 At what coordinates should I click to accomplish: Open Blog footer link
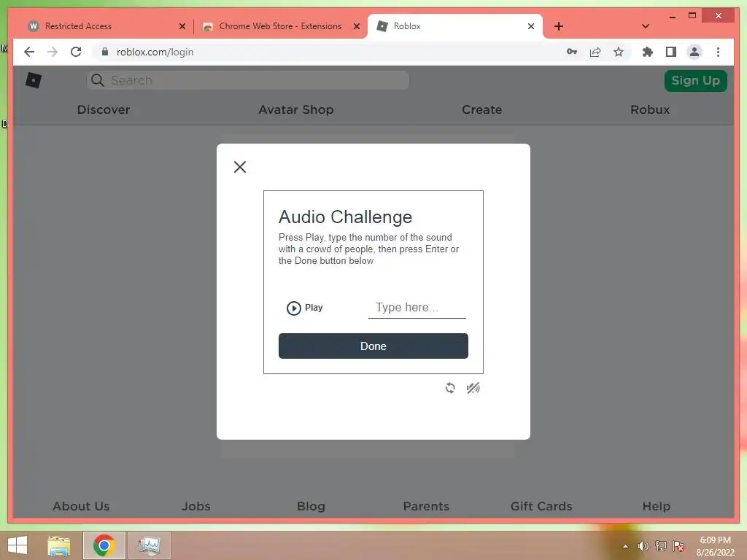311,506
